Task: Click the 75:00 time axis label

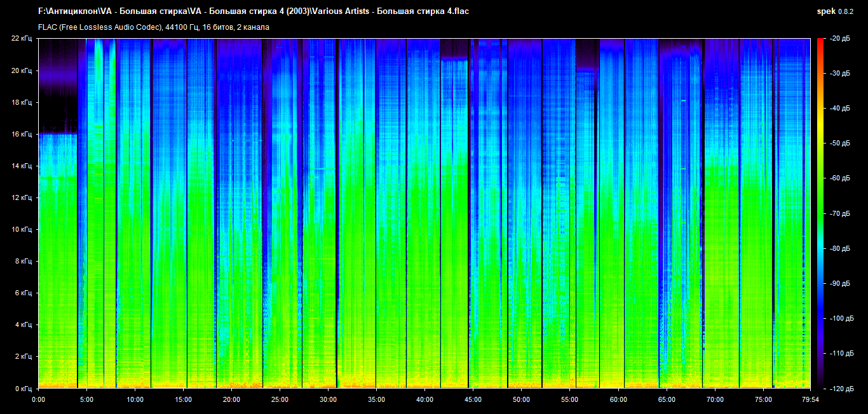Action: [x=763, y=399]
